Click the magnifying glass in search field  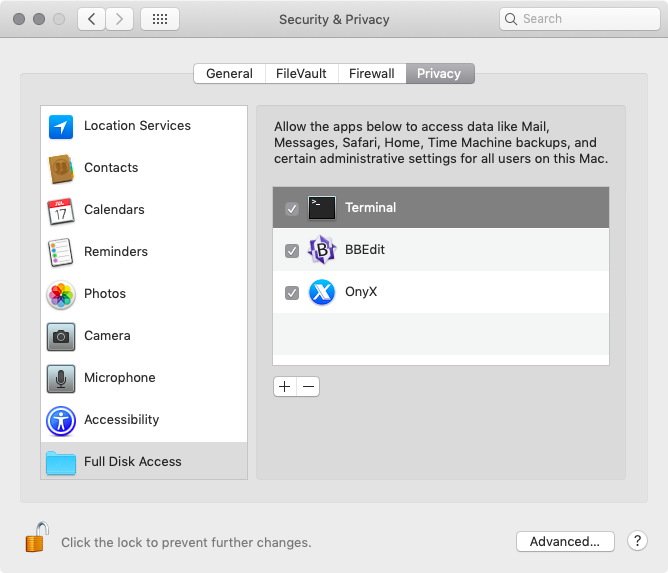tap(511, 19)
